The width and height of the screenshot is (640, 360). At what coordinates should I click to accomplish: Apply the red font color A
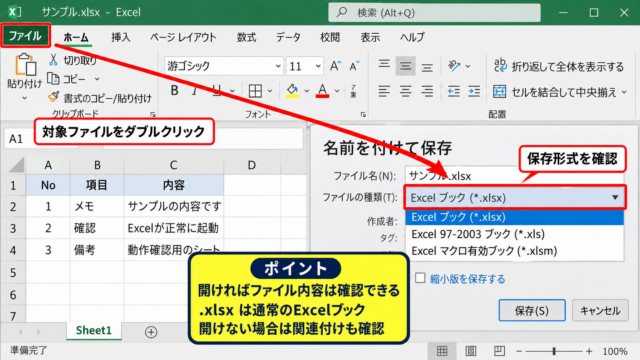(322, 91)
